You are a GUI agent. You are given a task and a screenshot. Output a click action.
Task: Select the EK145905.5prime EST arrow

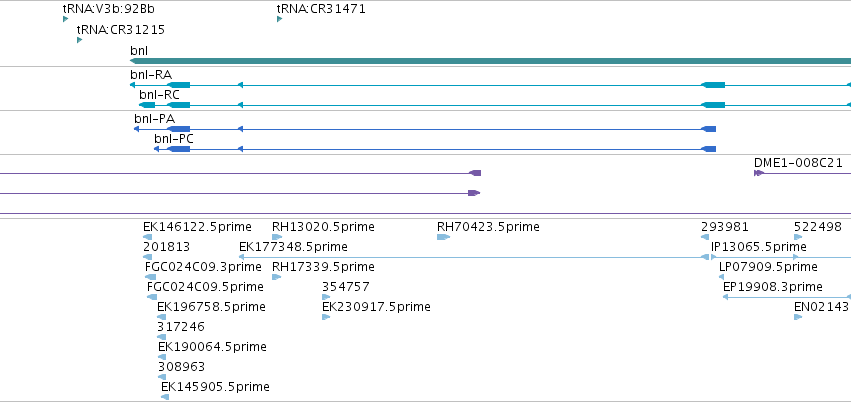(165, 397)
